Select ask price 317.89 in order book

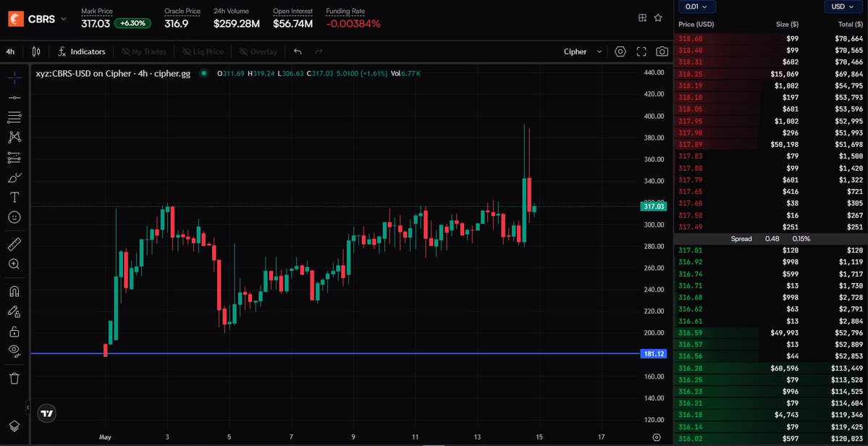pos(690,144)
